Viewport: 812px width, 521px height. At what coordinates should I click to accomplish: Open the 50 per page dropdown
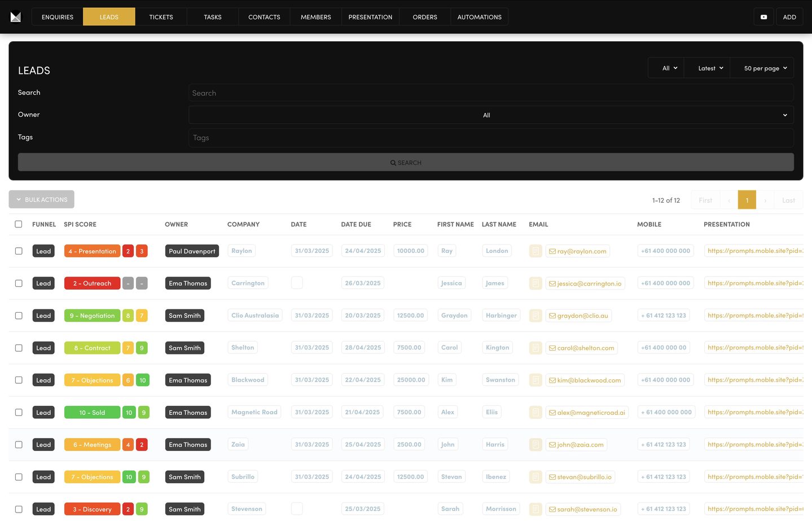tap(765, 68)
